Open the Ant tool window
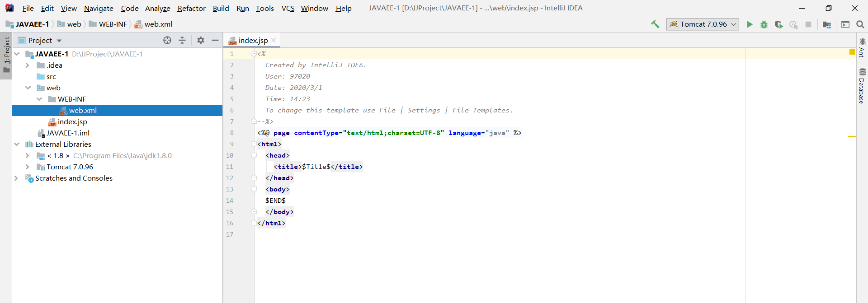The image size is (868, 303). click(x=862, y=48)
